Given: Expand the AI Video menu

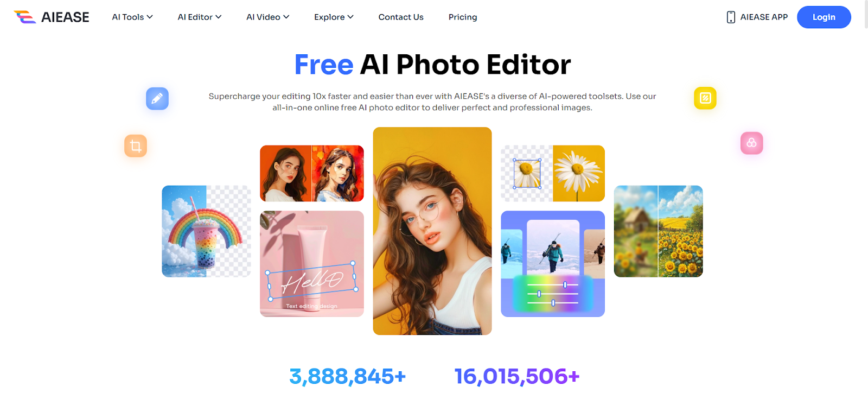Looking at the screenshot, I should tap(268, 17).
